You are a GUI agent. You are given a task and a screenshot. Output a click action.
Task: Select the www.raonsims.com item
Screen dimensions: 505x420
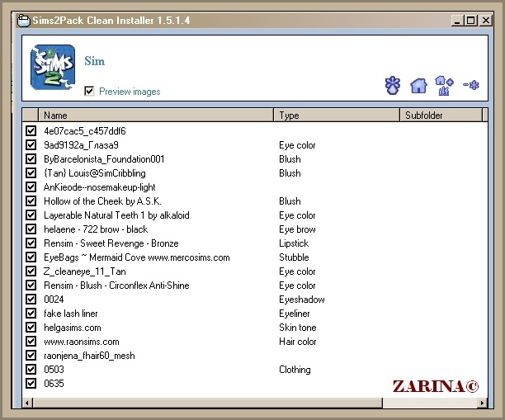pyautogui.click(x=82, y=342)
